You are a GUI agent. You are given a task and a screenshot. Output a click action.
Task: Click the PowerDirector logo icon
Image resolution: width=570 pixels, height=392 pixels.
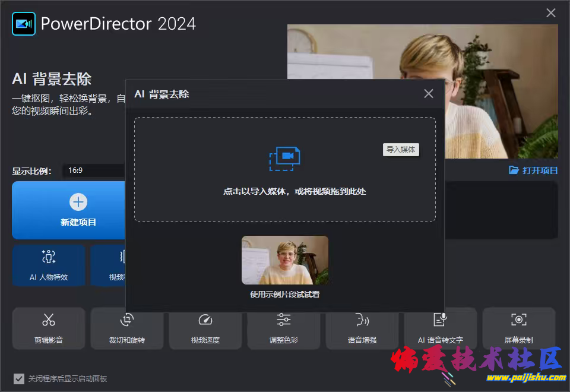24,24
